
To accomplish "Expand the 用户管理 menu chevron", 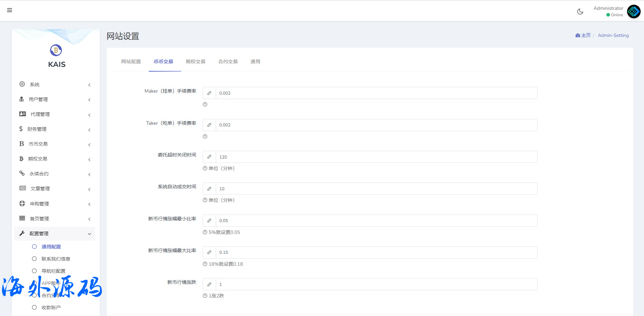I will (x=89, y=100).
